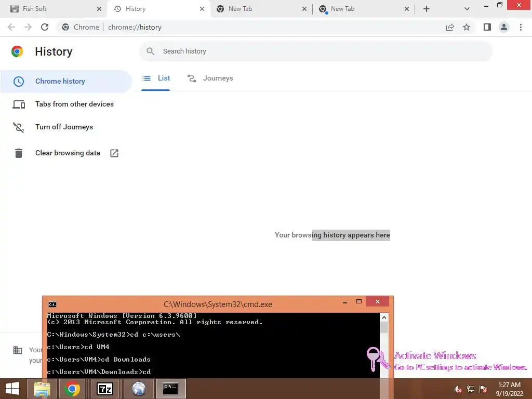Click the Search history field
This screenshot has width=532, height=399.
click(x=315, y=51)
